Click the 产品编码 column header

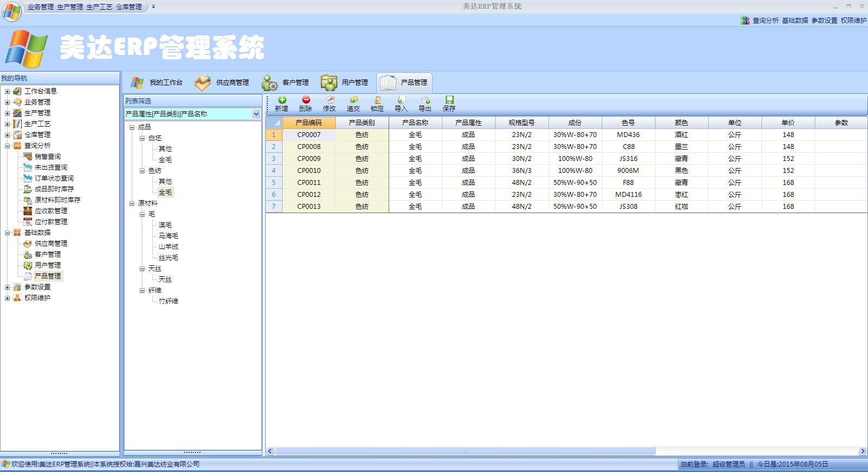click(308, 123)
